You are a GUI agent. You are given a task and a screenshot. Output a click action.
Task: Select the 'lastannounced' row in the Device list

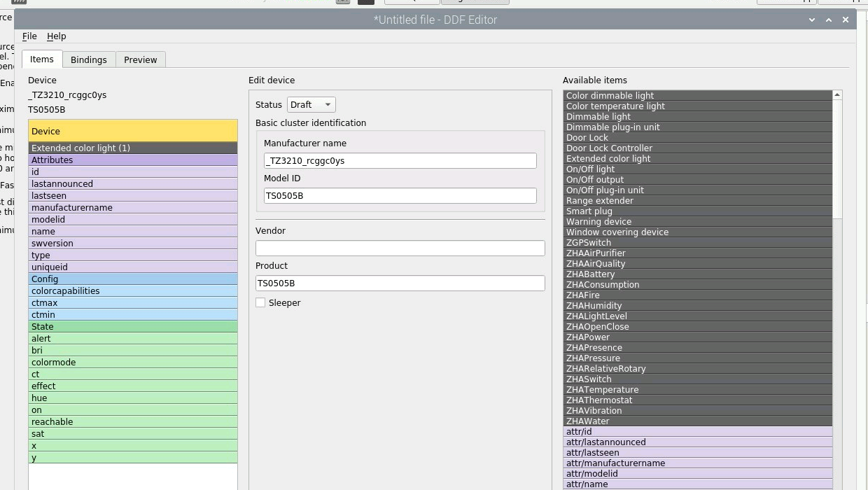(133, 184)
